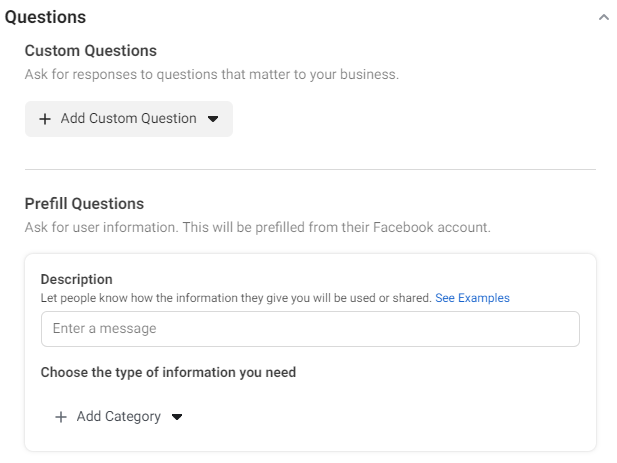Click empty space right of Add Category
The height and width of the screenshot is (463, 617).
point(386,417)
